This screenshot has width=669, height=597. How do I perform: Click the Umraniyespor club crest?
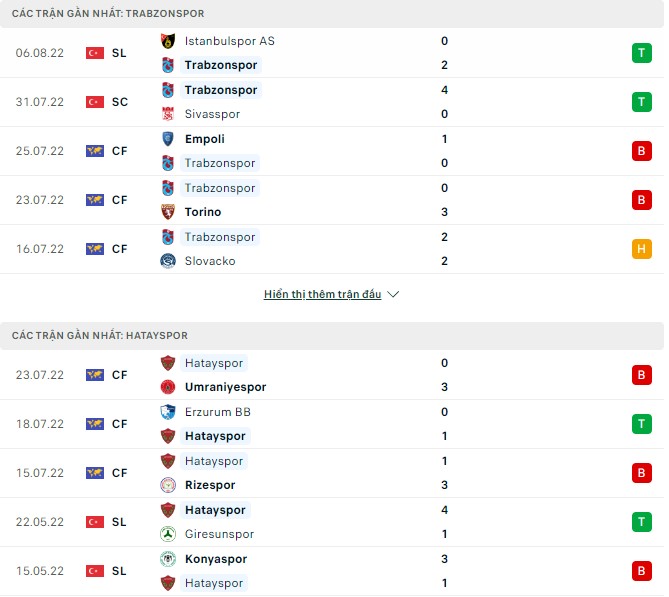coord(167,387)
